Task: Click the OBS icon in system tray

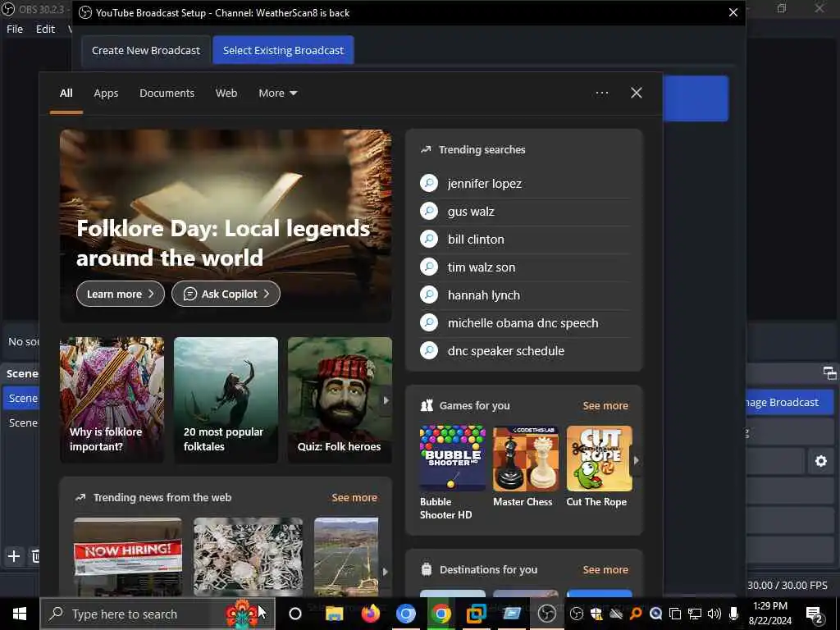Action: pos(577,614)
